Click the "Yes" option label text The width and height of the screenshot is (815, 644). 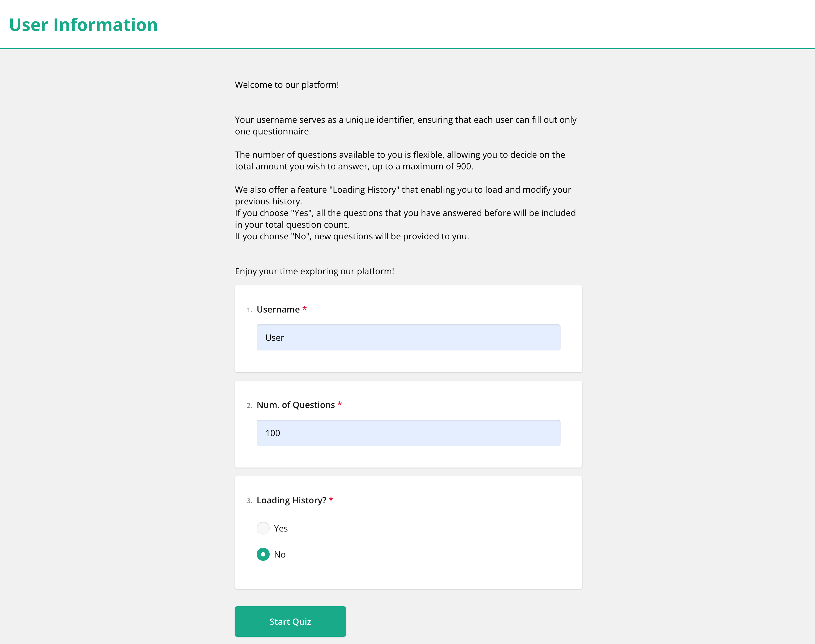click(x=281, y=528)
